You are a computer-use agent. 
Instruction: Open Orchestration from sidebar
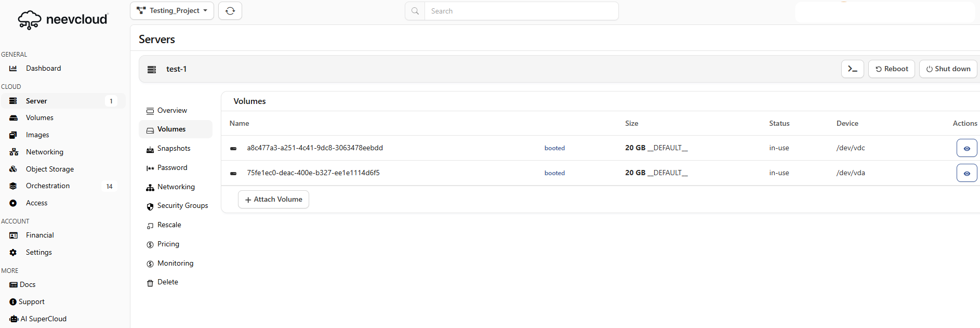pyautogui.click(x=47, y=186)
